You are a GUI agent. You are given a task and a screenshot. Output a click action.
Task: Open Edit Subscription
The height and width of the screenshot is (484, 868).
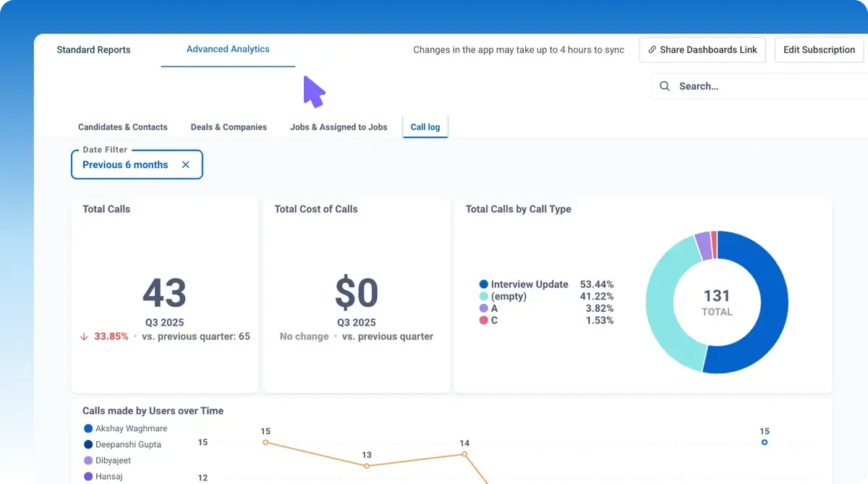[819, 50]
